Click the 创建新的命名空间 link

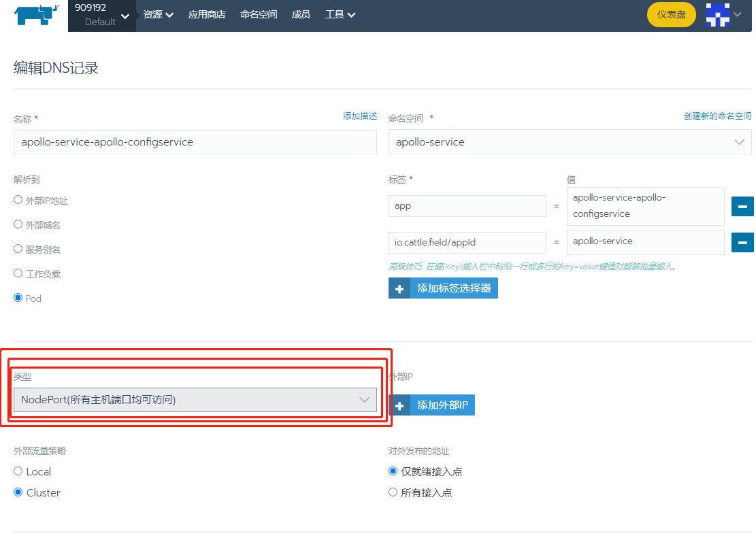718,116
